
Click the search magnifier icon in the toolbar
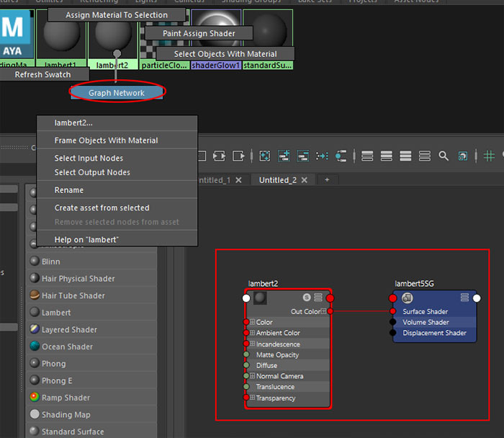tap(444, 156)
